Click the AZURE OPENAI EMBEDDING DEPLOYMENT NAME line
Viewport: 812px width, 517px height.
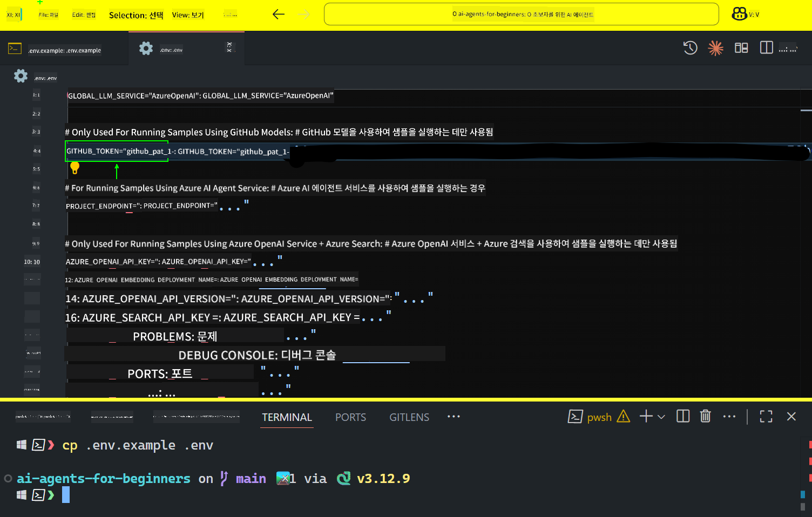point(212,280)
